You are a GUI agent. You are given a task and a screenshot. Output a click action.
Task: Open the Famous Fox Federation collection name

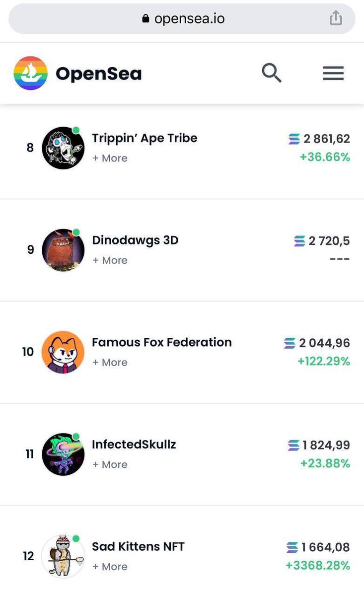[162, 342]
